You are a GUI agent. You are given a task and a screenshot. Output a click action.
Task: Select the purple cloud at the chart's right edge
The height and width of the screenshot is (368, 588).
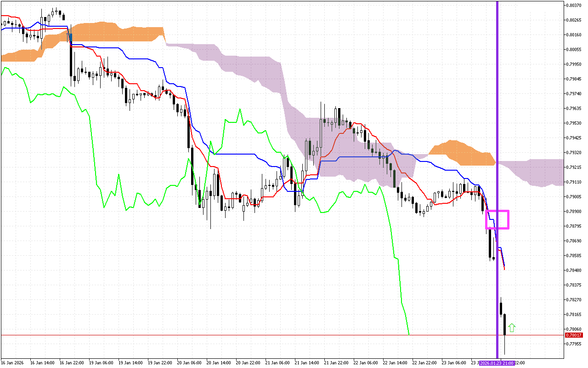[542, 172]
